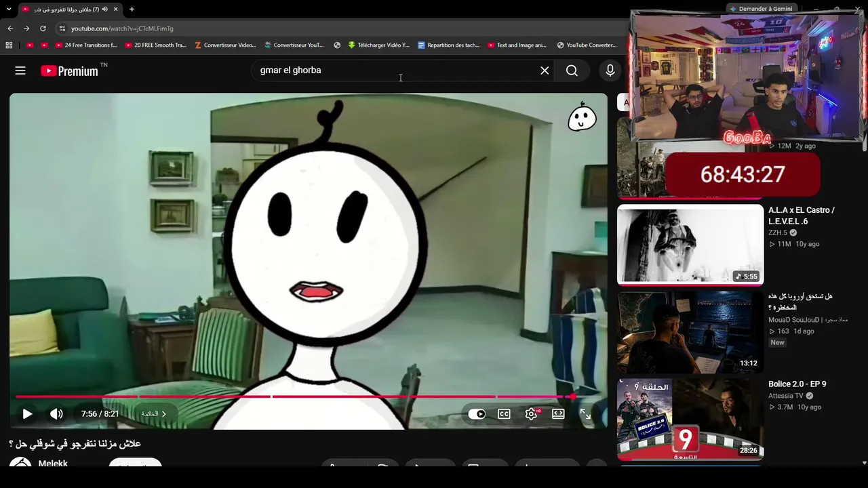
Task: Open the 'YouTube Converter...' bookmark
Action: tap(587, 45)
